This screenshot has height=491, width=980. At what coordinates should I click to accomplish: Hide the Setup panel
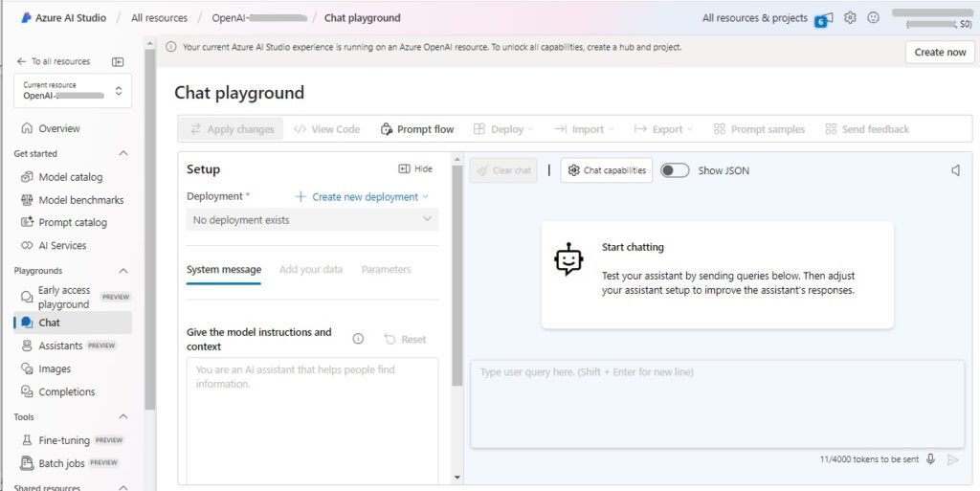415,168
